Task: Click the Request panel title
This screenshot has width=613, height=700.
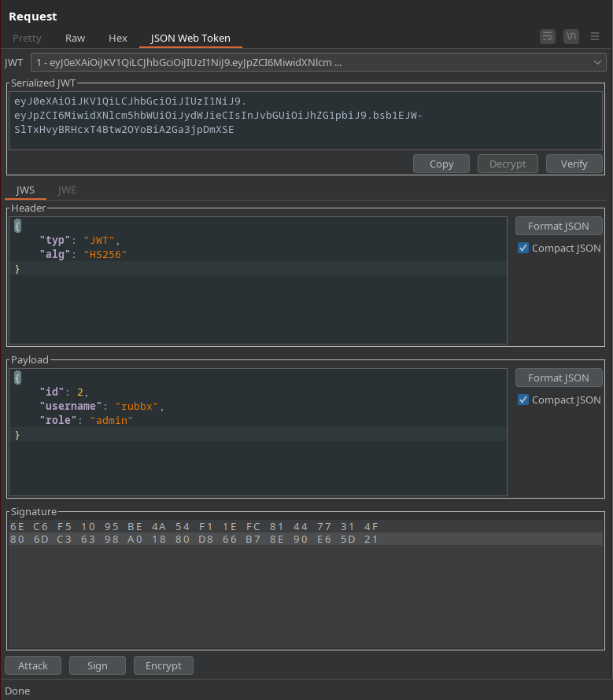Action: [33, 17]
